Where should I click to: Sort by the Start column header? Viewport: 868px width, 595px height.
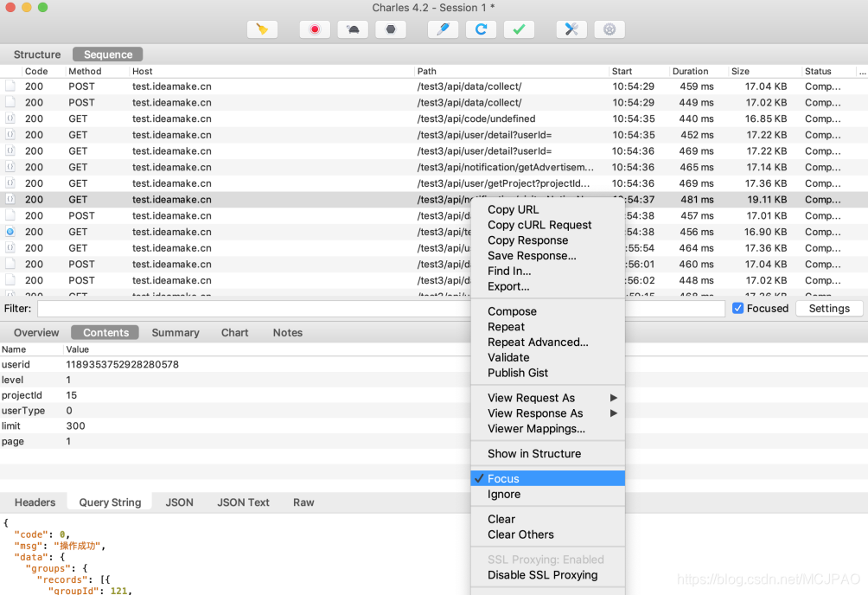click(622, 72)
